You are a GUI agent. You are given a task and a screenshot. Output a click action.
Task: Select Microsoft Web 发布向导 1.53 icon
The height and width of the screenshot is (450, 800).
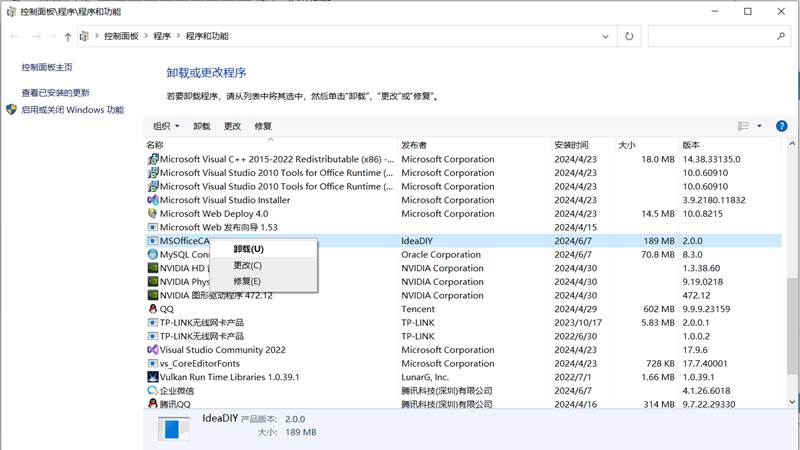[x=153, y=227]
